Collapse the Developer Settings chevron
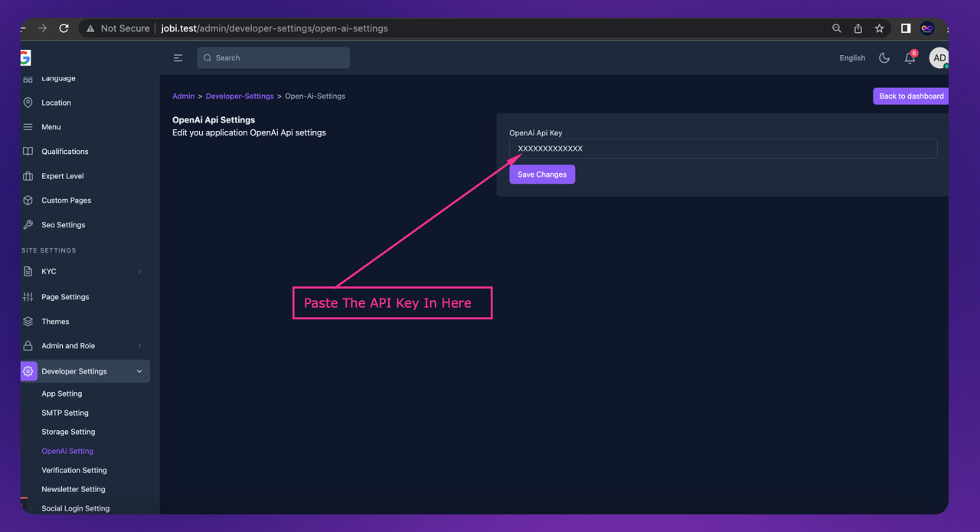This screenshot has width=980, height=532. [x=139, y=371]
